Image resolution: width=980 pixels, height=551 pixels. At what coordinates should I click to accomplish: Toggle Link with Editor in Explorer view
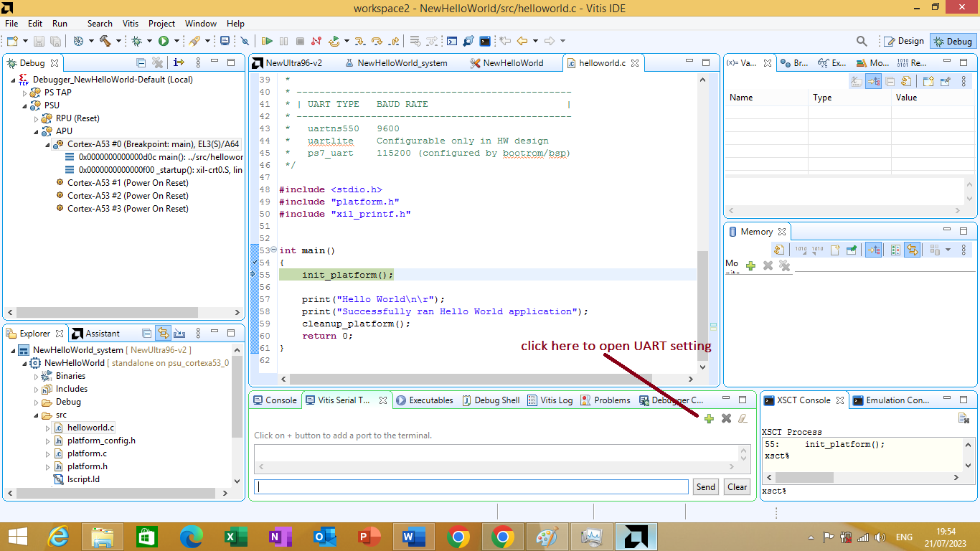(163, 333)
